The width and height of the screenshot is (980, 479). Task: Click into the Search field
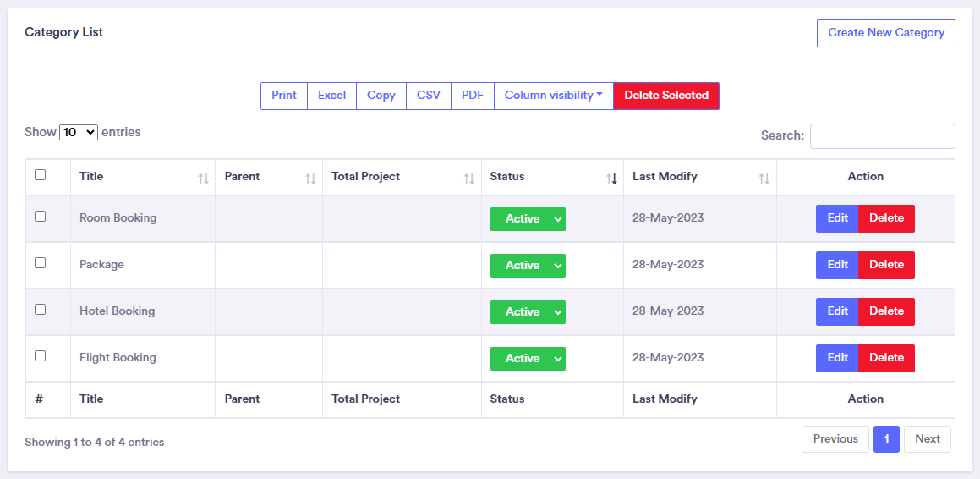click(x=882, y=136)
